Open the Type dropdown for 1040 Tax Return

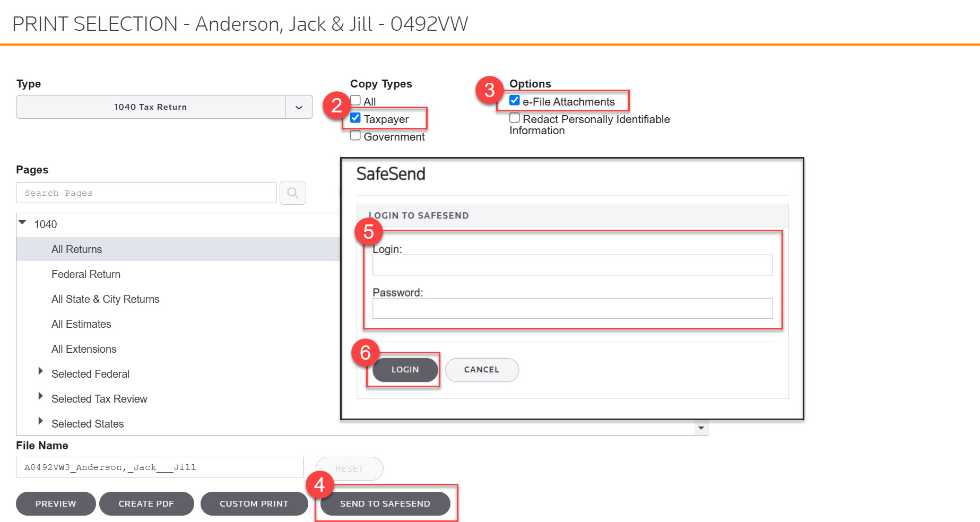[x=299, y=107]
